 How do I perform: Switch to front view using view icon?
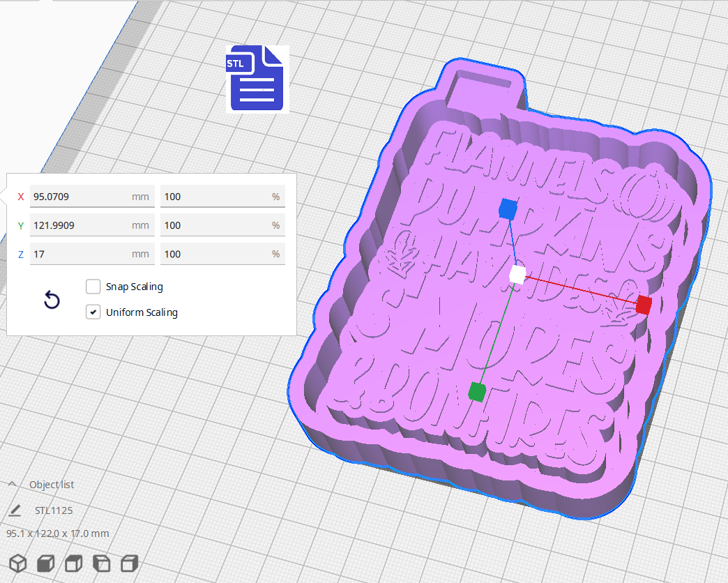(45, 563)
